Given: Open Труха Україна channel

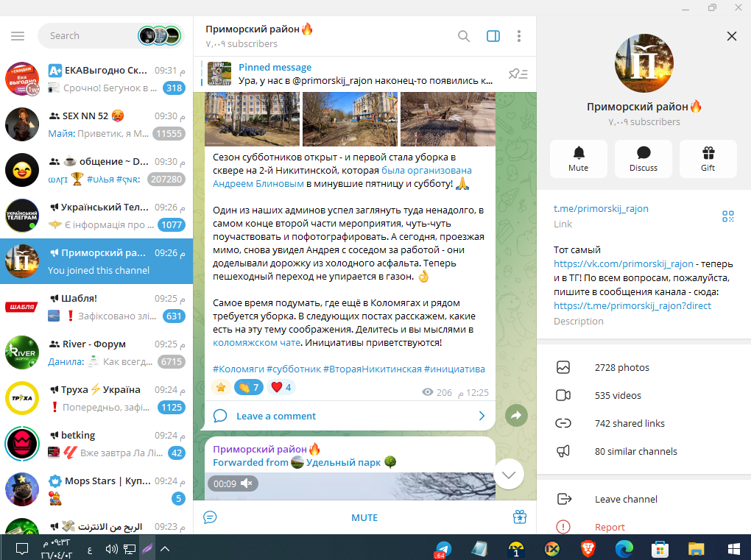Looking at the screenshot, I should coord(96,398).
